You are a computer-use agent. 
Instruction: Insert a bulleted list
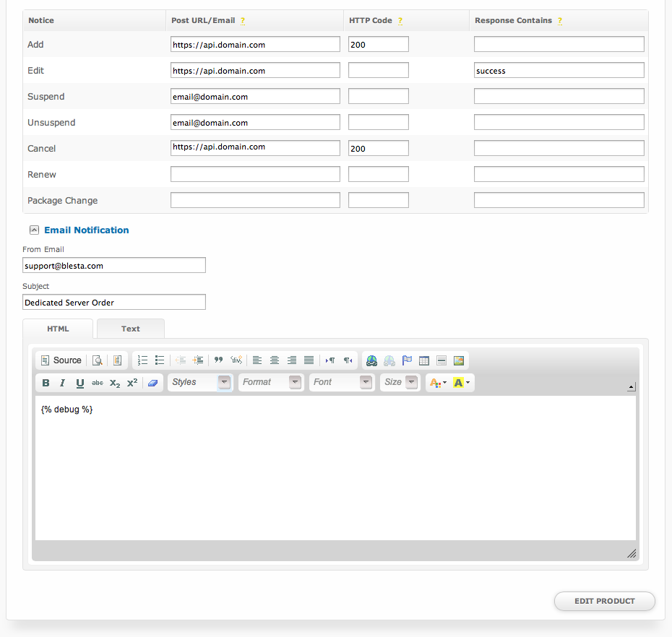click(160, 360)
